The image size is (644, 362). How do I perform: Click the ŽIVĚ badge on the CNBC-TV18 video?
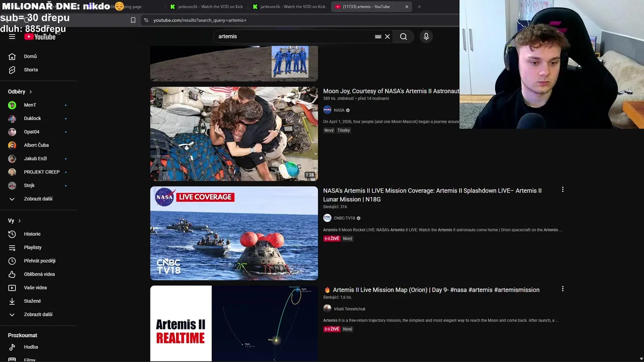332,239
